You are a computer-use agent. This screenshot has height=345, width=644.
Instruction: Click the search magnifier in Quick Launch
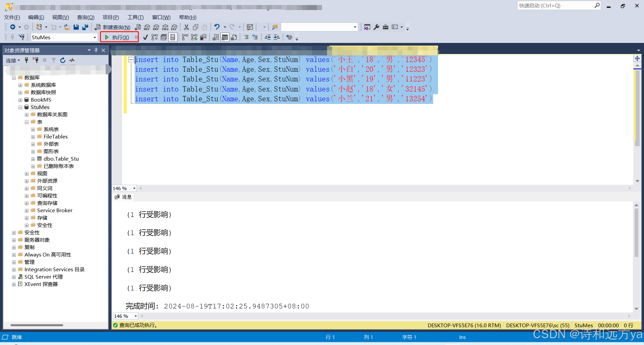pyautogui.click(x=597, y=5)
